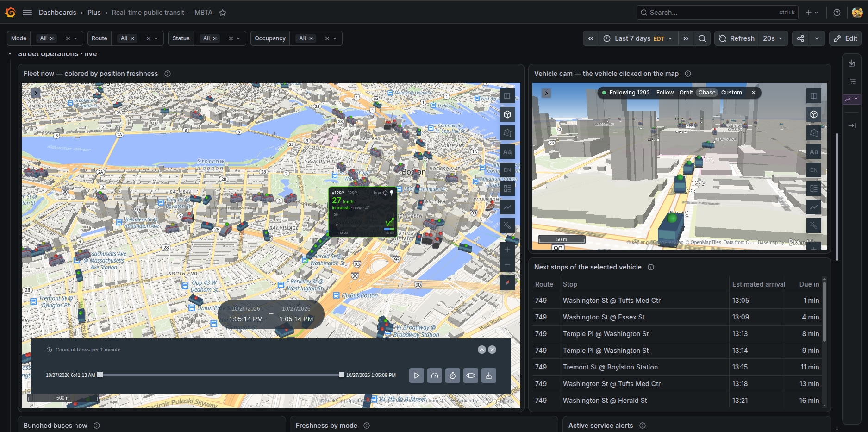This screenshot has width=868, height=432.
Task: Collapse the time playback panel with the chevron
Action: pos(482,350)
